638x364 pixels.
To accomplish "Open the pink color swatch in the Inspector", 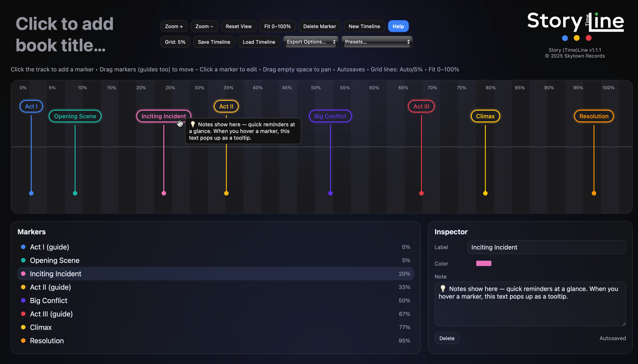I will [x=484, y=263].
